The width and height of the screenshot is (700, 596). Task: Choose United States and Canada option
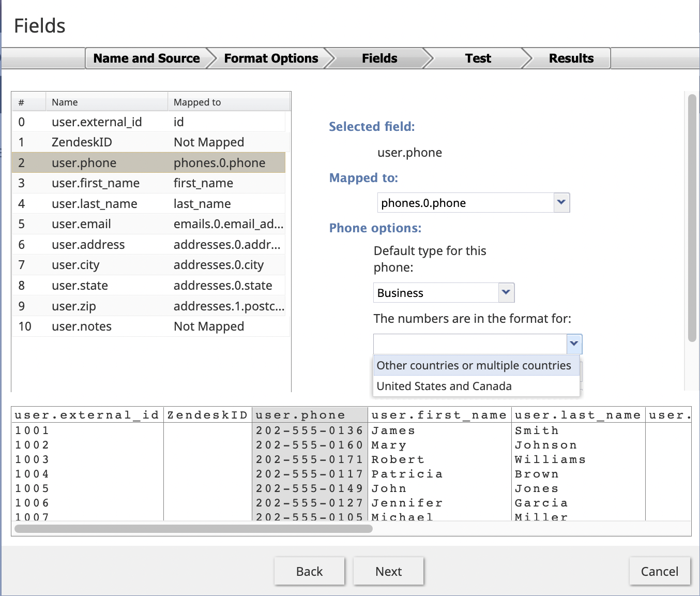pos(476,386)
